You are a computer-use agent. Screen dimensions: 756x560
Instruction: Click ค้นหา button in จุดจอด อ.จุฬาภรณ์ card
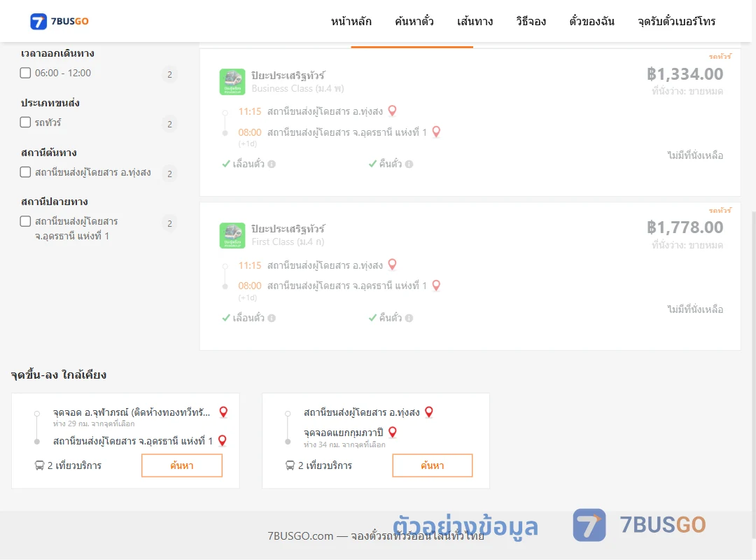[182, 465]
